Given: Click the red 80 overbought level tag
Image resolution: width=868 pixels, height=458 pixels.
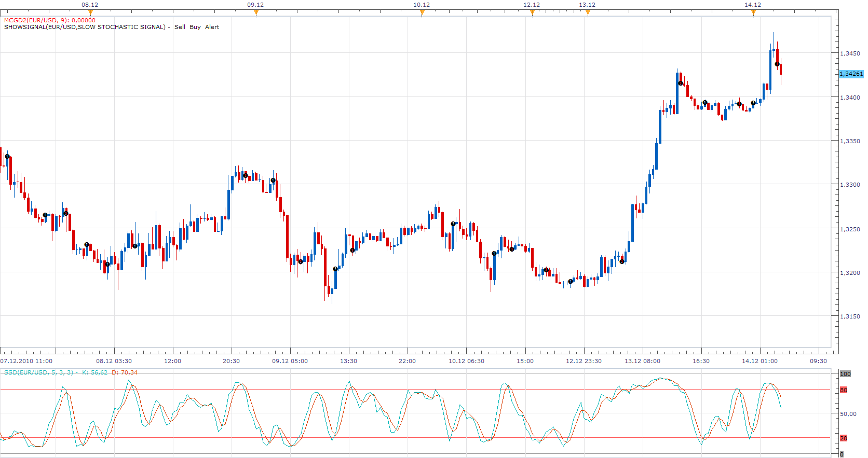Looking at the screenshot, I should click(844, 390).
